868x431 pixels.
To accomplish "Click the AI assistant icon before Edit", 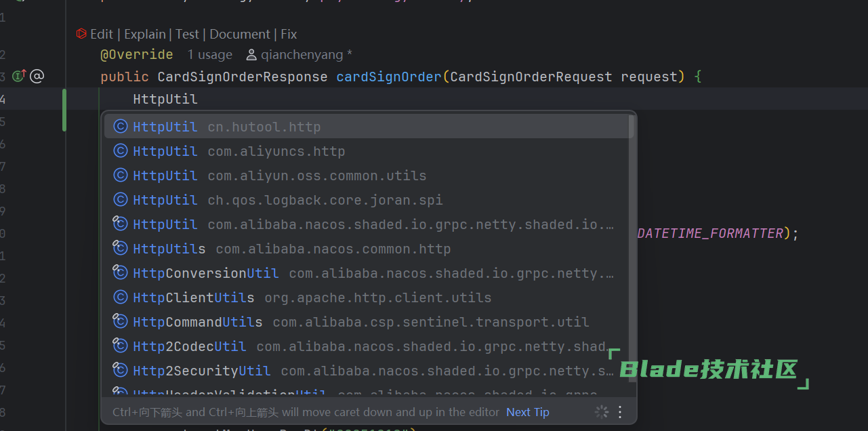I will (81, 34).
